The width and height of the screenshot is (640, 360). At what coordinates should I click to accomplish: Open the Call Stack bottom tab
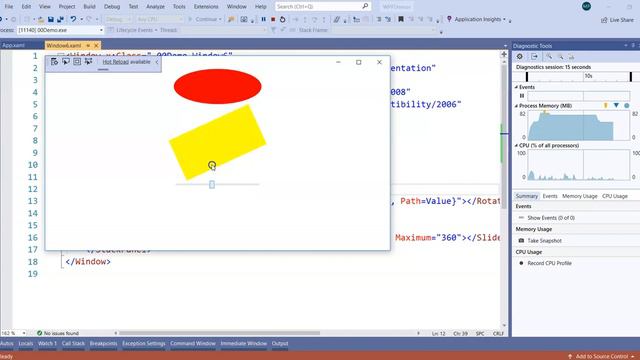pyautogui.click(x=73, y=344)
